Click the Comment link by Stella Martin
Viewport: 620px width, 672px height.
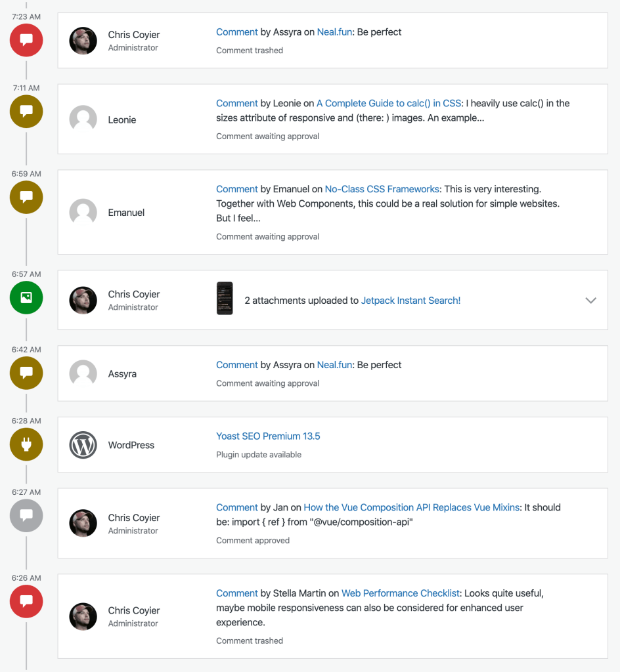pyautogui.click(x=236, y=593)
